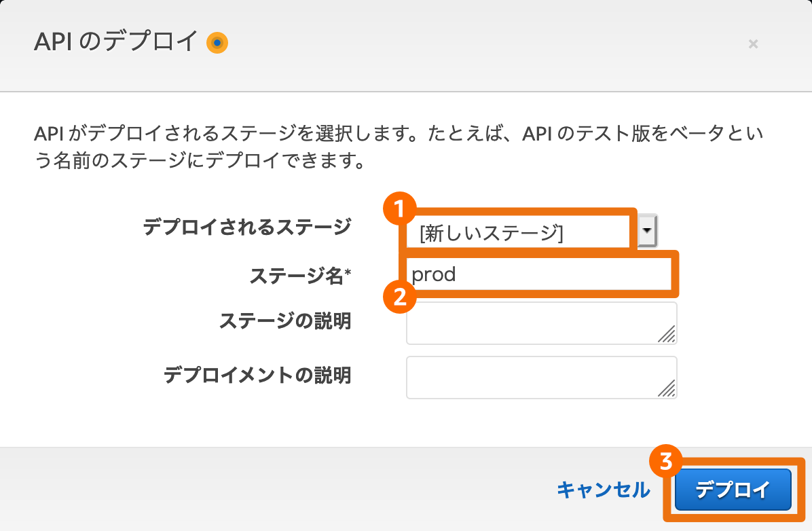Click the orange number 3 badge

coord(665,461)
